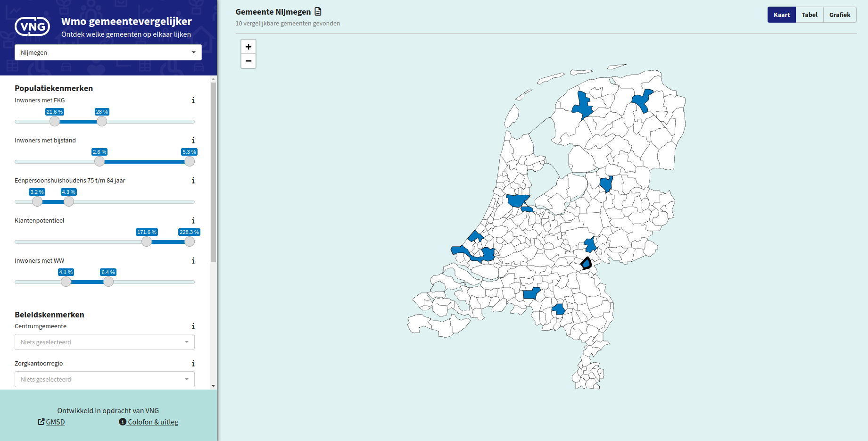Click the info icon beside Inwoners met bijstand
868x441 pixels.
[193, 140]
